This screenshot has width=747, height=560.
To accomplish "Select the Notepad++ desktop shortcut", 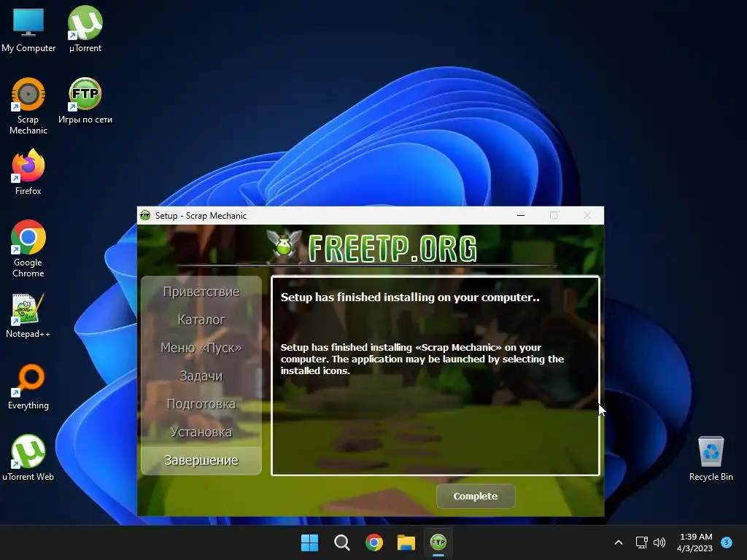I will pyautogui.click(x=28, y=316).
